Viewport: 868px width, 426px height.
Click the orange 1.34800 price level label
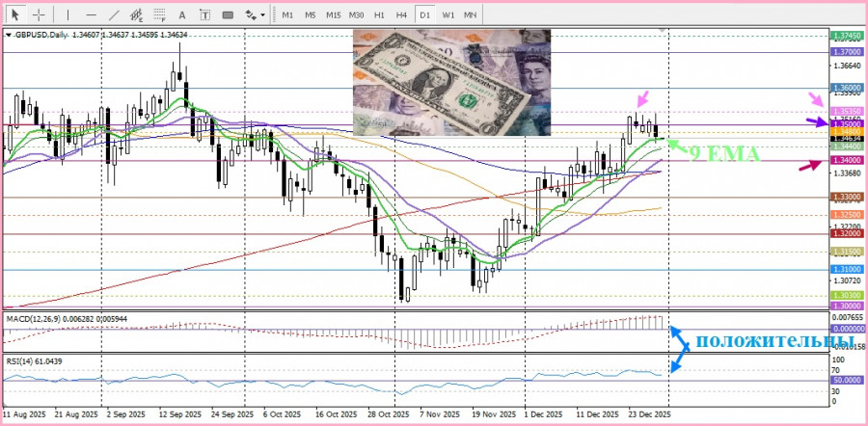[845, 131]
